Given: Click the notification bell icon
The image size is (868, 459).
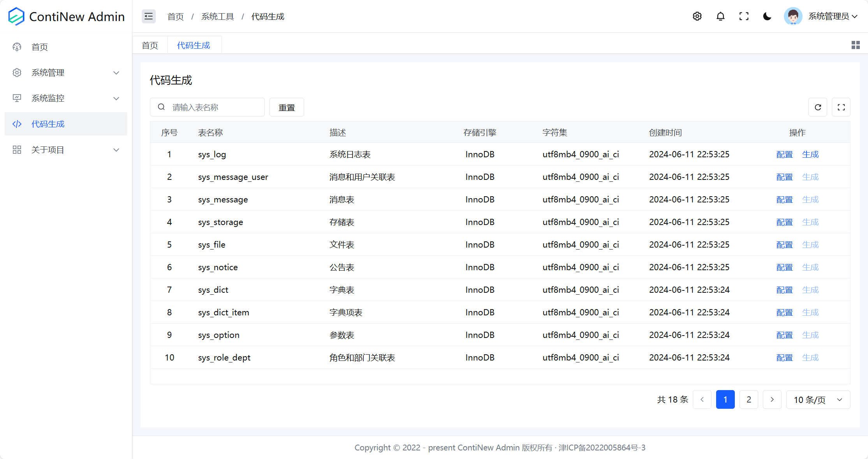Looking at the screenshot, I should 720,16.
